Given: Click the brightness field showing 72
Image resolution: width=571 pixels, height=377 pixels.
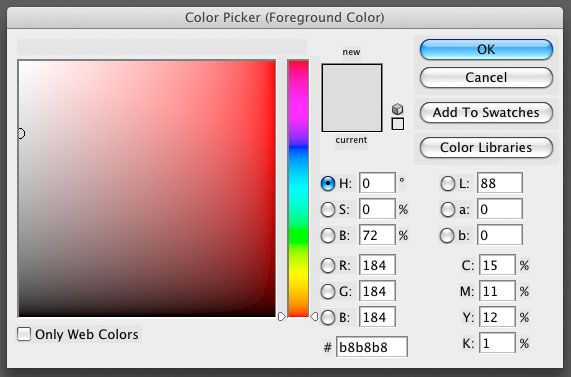Looking at the screenshot, I should [377, 235].
